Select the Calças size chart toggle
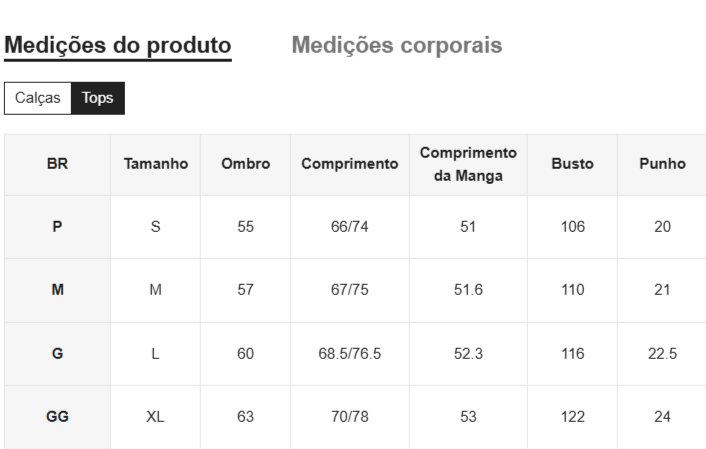The image size is (706, 449). click(38, 98)
